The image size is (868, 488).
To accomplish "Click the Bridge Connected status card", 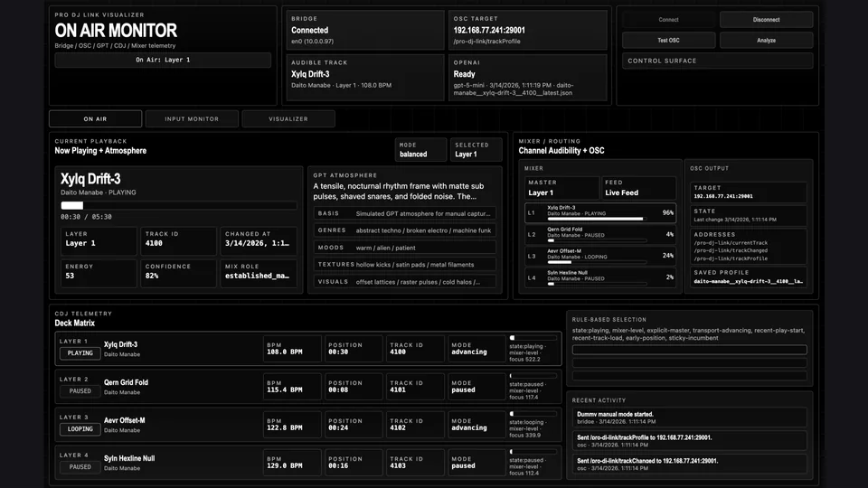I will point(365,30).
